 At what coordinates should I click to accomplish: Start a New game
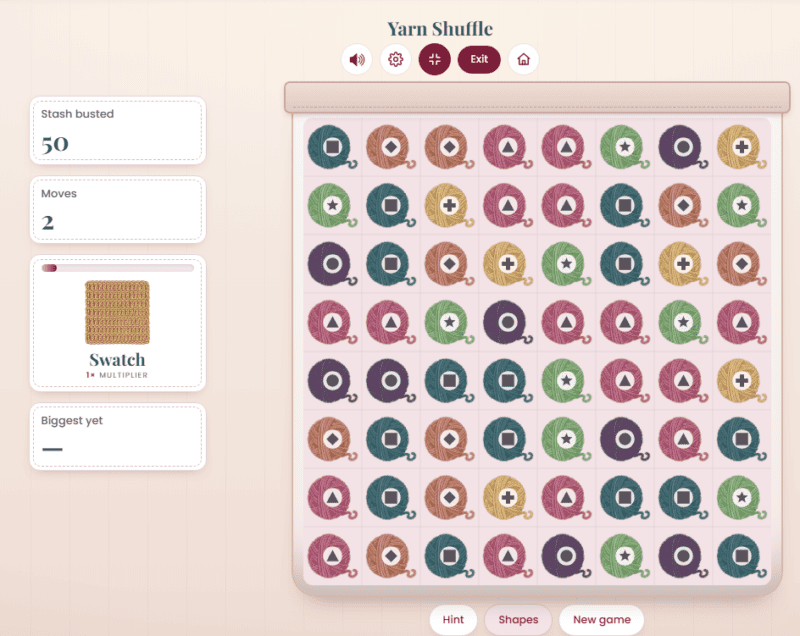[602, 619]
